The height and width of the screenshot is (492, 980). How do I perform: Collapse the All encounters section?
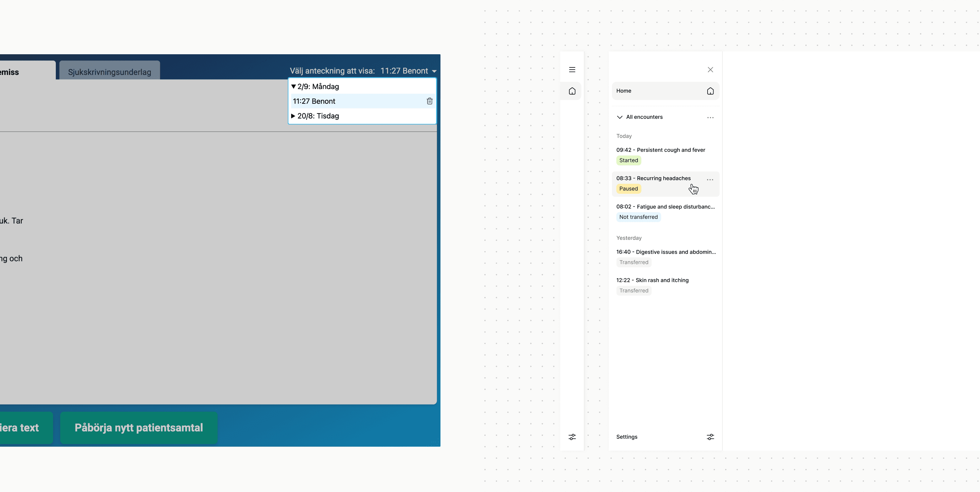619,117
